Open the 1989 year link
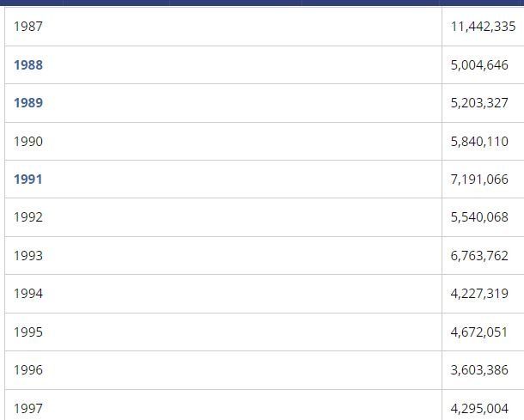This screenshot has width=524, height=420. (x=28, y=102)
